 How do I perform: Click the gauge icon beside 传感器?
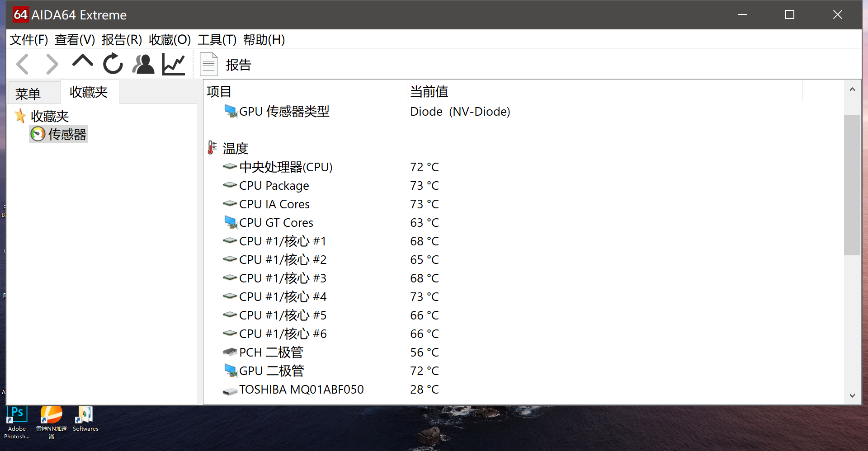38,134
